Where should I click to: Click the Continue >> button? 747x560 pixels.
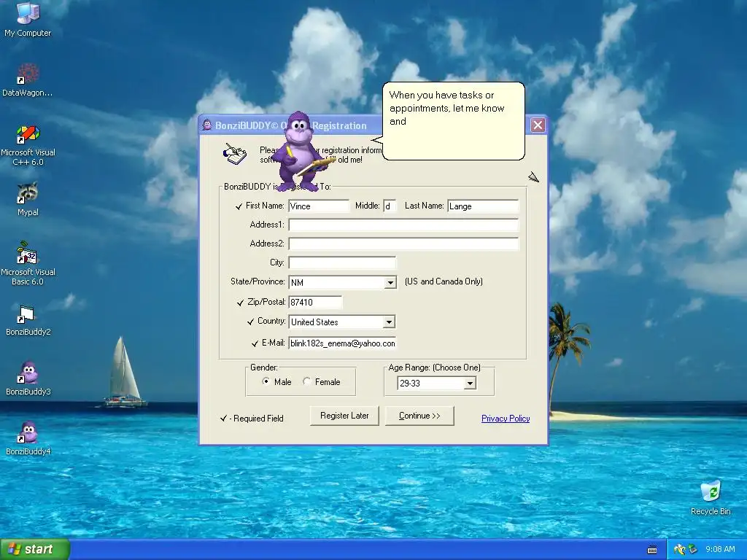pos(419,416)
